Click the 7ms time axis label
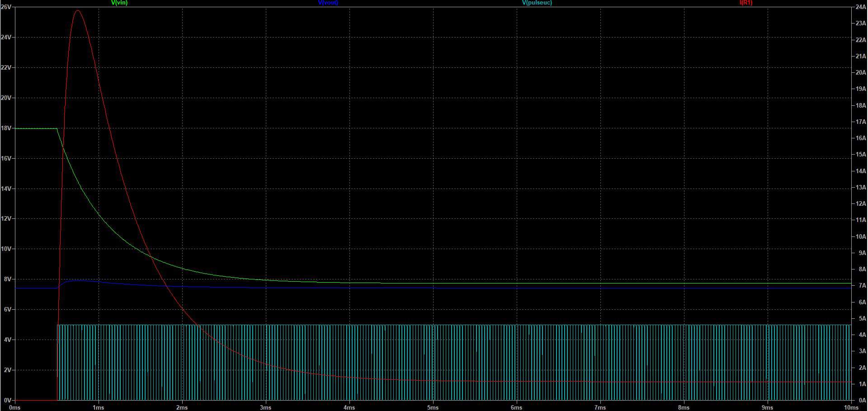868x411 pixels. (x=600, y=407)
